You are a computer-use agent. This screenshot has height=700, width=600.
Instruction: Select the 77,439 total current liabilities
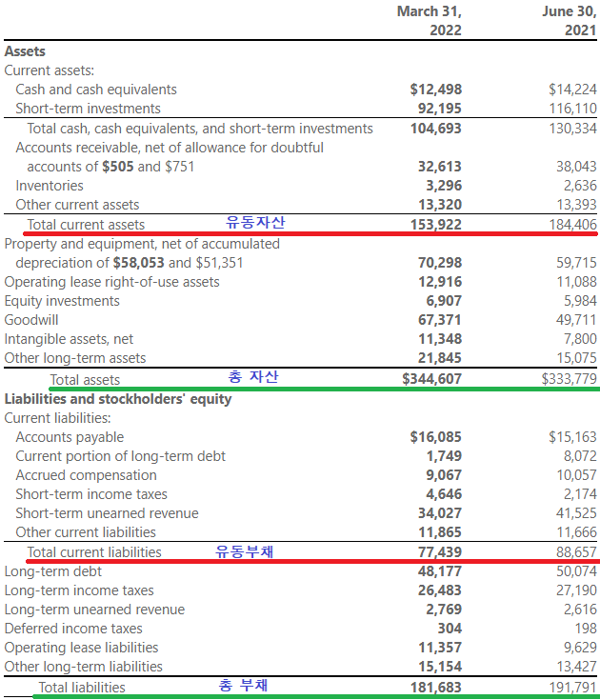coord(439,552)
